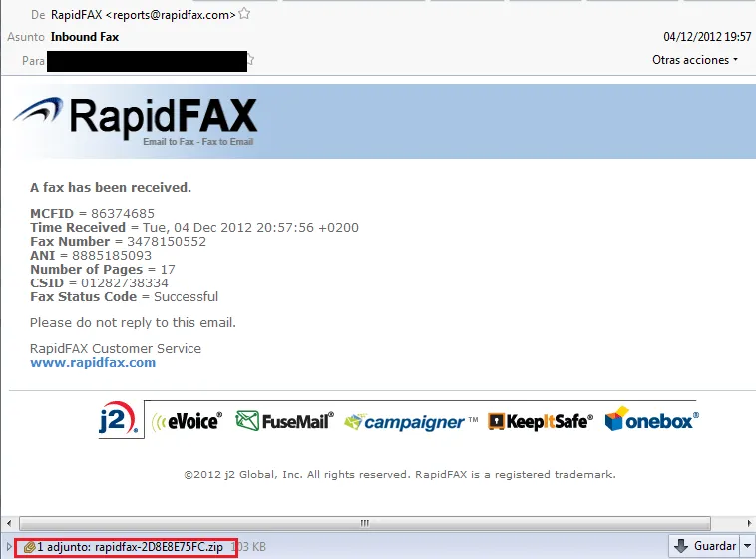The width and height of the screenshot is (756, 559).
Task: Click the j2 logo
Action: (x=119, y=419)
